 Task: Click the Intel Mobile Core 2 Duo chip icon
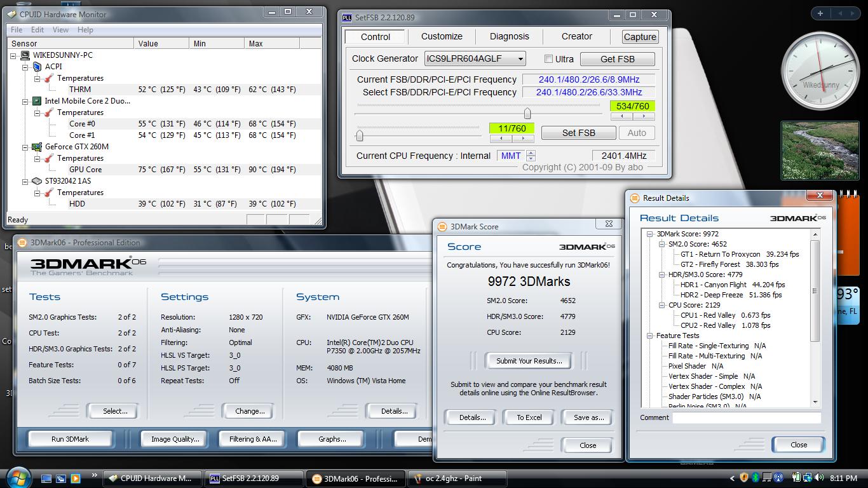[37, 101]
